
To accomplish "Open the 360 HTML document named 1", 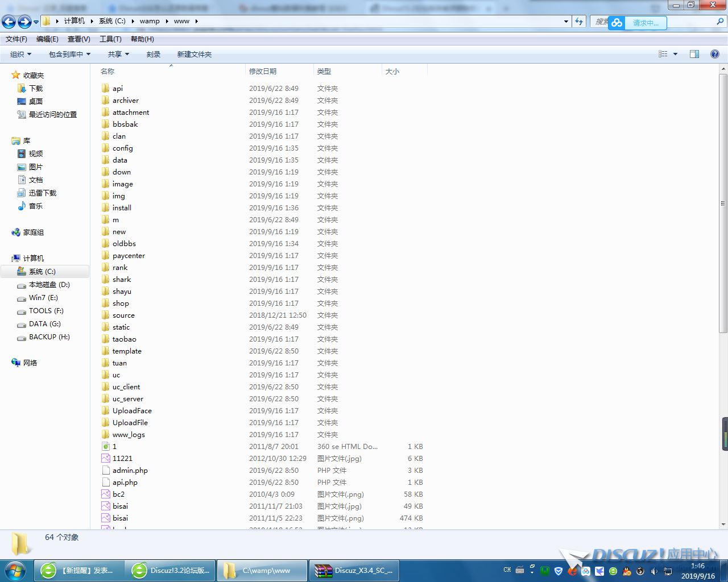I will [x=114, y=446].
